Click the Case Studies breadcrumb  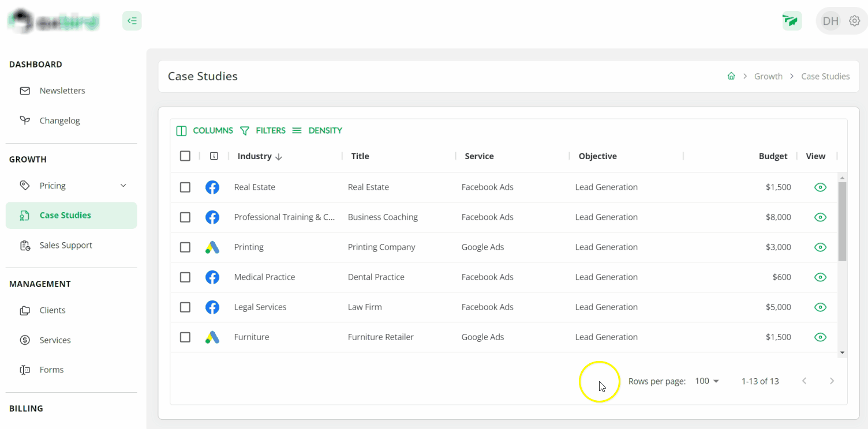[x=825, y=76]
